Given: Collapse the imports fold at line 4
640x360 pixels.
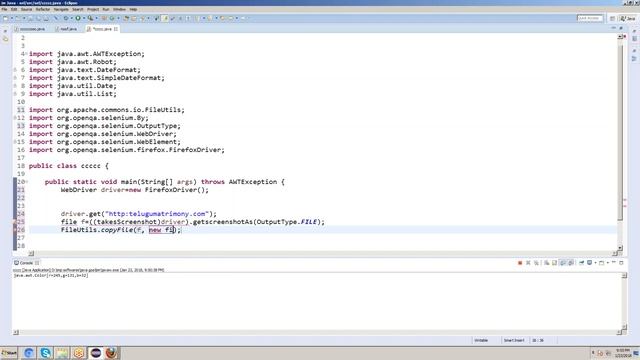Looking at the screenshot, I should 27,54.
